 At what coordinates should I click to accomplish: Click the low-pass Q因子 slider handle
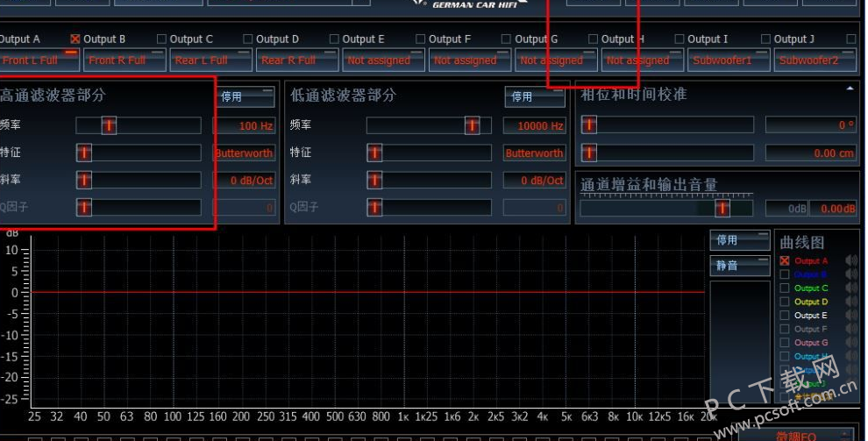point(374,208)
